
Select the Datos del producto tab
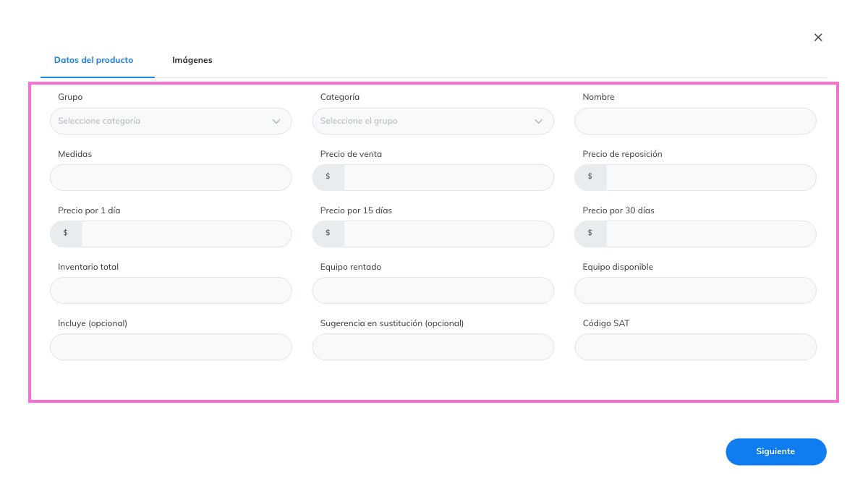[94, 60]
